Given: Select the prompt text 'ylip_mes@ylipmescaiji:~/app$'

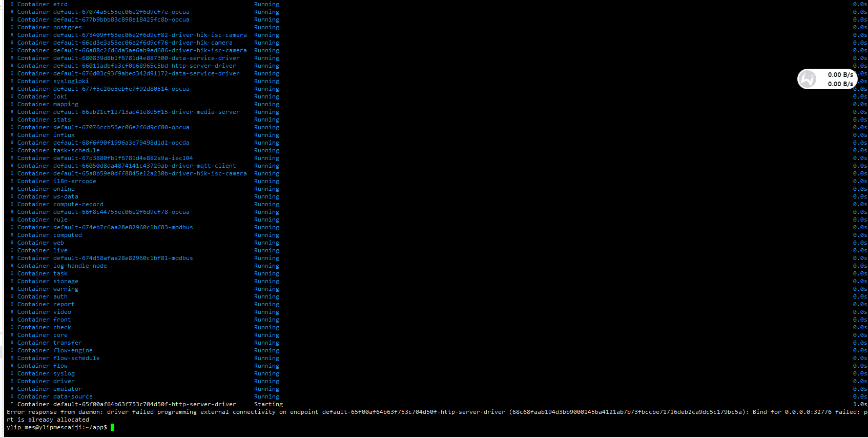Looking at the screenshot, I should tap(57, 427).
